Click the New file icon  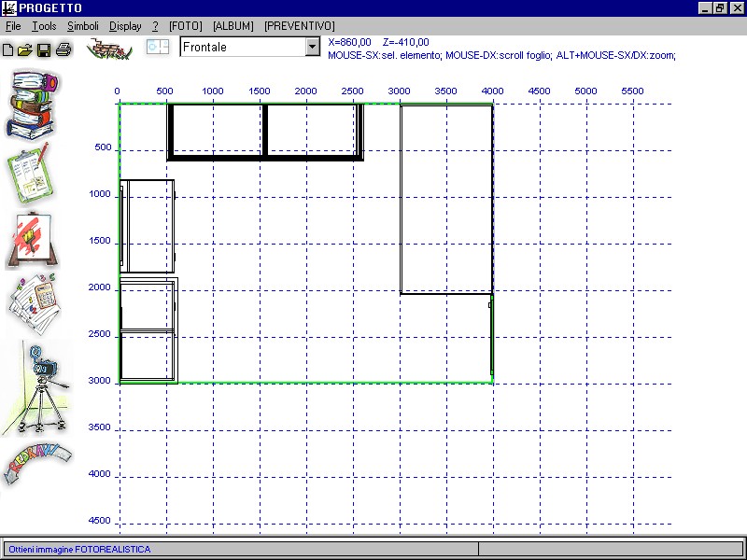[7, 49]
